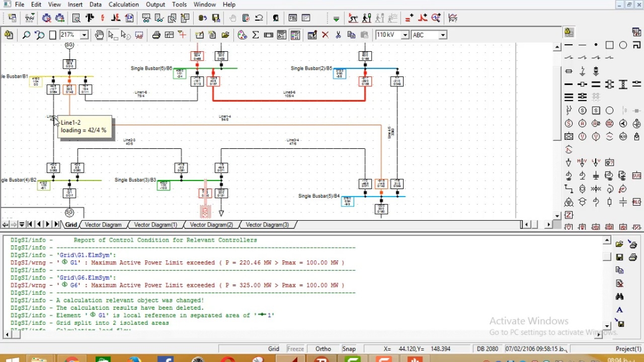The height and width of the screenshot is (362, 644).
Task: Toggle Snap mode in status bar
Action: [x=349, y=349]
